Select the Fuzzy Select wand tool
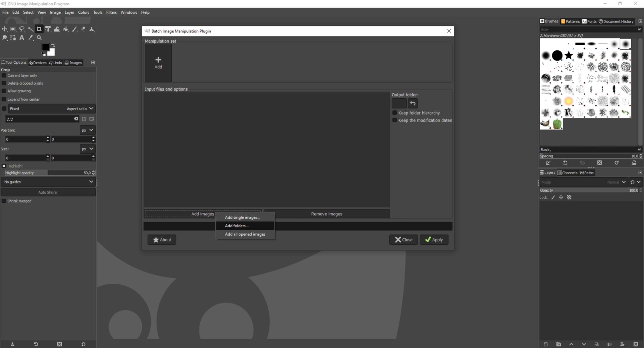Screen dimensions: 644x348 (x=31, y=29)
